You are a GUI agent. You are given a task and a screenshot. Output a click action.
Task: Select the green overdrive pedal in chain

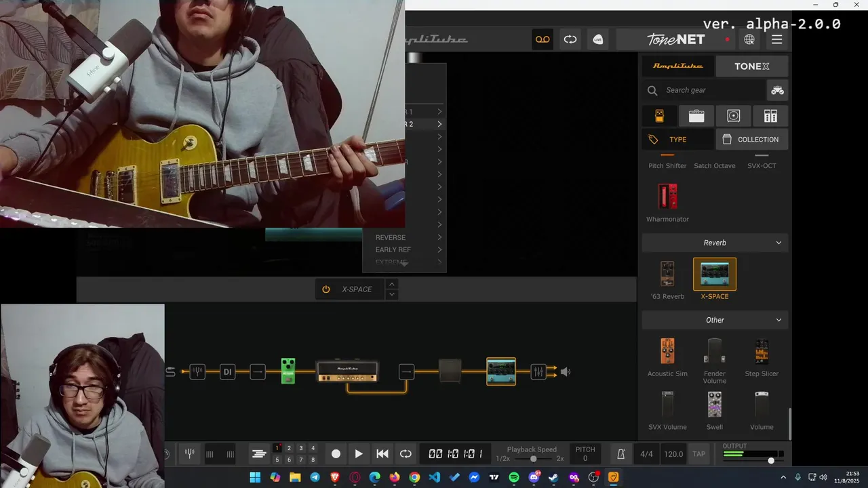click(288, 371)
